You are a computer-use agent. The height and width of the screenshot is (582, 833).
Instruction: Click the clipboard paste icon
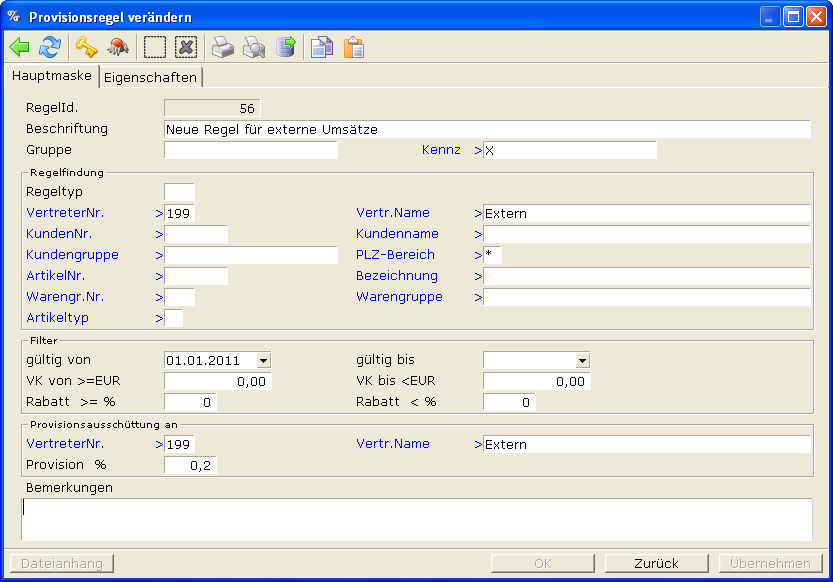point(353,47)
